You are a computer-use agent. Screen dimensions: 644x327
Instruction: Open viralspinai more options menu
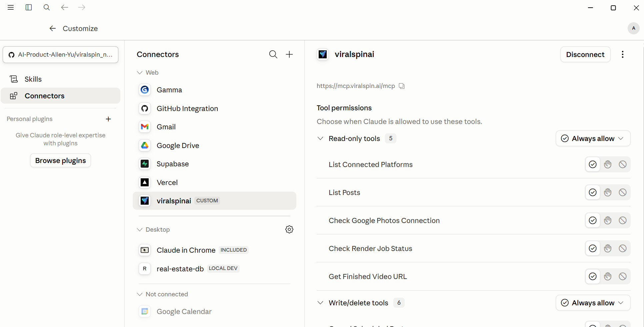pyautogui.click(x=623, y=54)
